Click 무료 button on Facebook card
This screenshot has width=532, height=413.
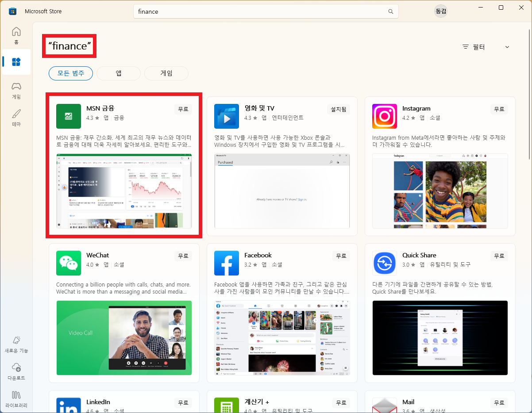pyautogui.click(x=341, y=256)
